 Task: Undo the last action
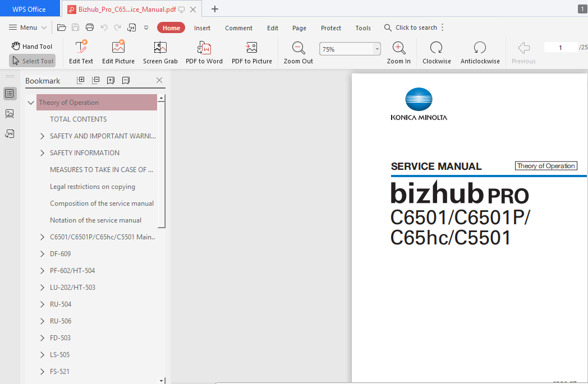[104, 27]
